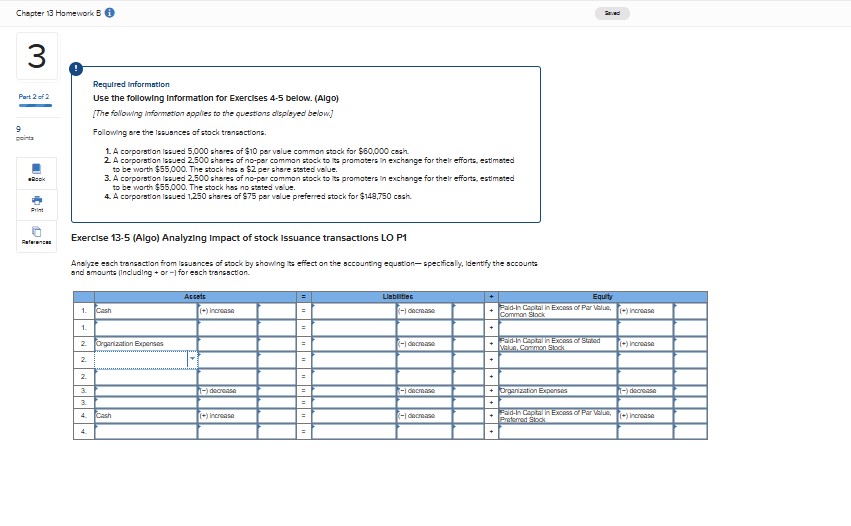This screenshot has height=526, width=851.
Task: Click the Liabilities column header
Action: click(397, 297)
